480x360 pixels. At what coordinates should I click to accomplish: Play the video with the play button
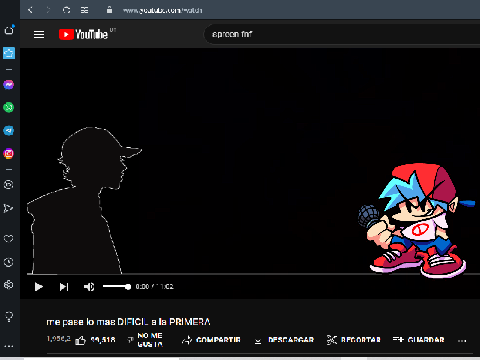[39, 287]
